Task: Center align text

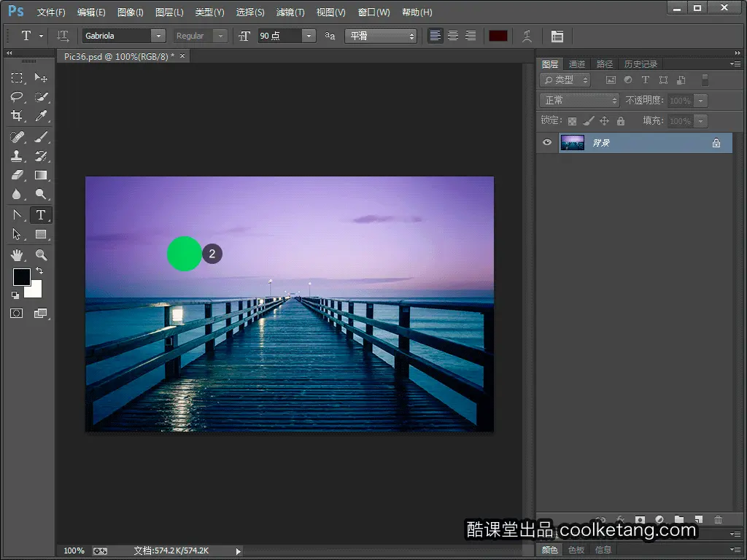Action: (453, 36)
